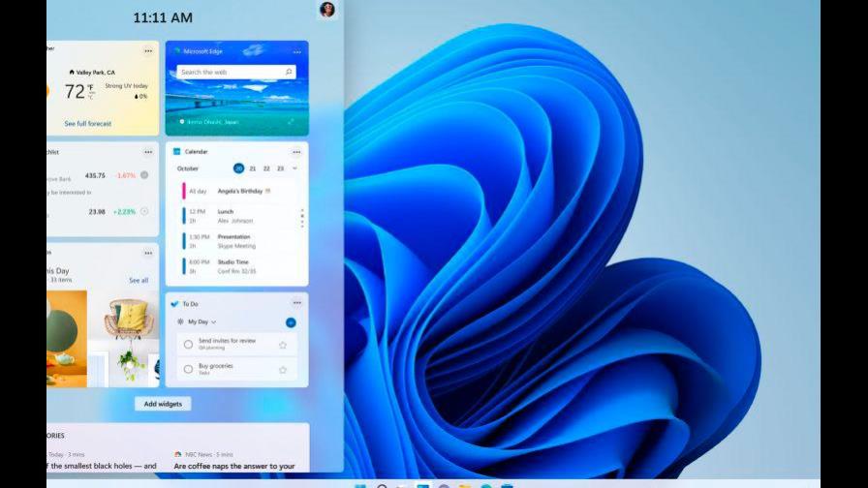The height and width of the screenshot is (488, 868).
Task: Expand the calendar date chevron
Action: coord(295,168)
